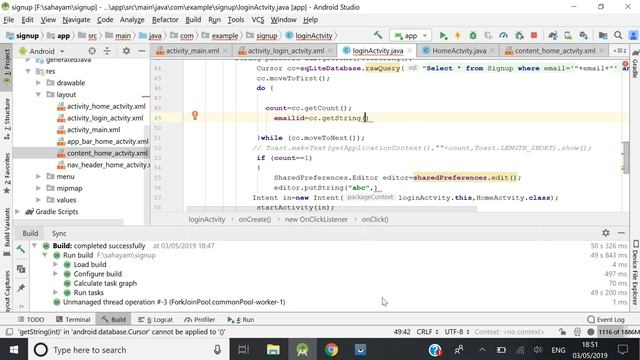Click the toggle view icon in Build panel
Image resolution: width=640 pixels, height=360 pixels.
point(21,269)
